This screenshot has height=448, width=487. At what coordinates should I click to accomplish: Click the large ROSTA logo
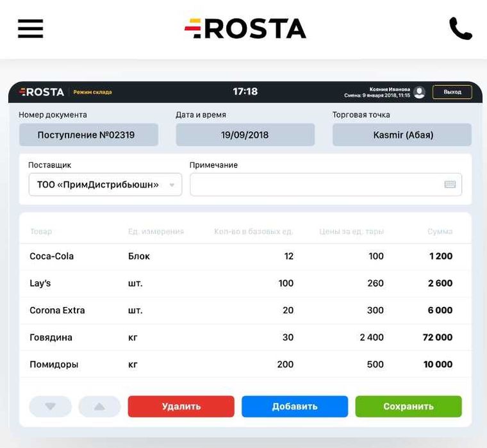point(245,29)
